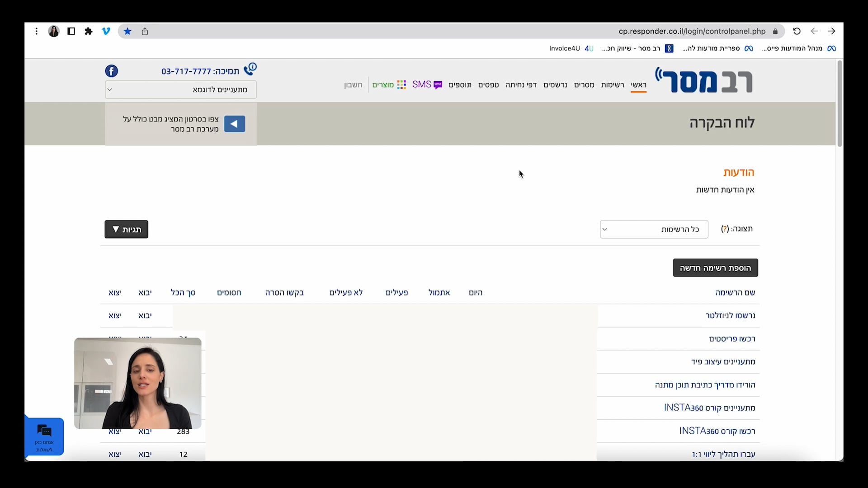Toggle the browser side panel icon
The image size is (868, 488).
coord(71,31)
